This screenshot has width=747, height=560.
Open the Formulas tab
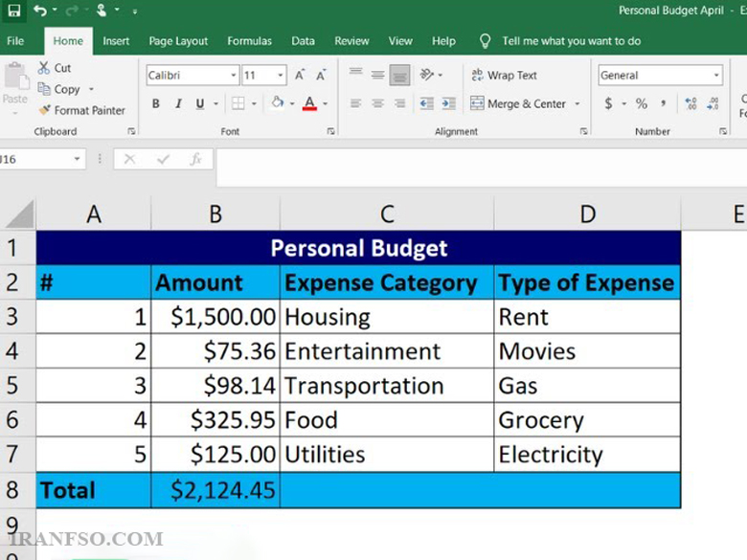249,41
